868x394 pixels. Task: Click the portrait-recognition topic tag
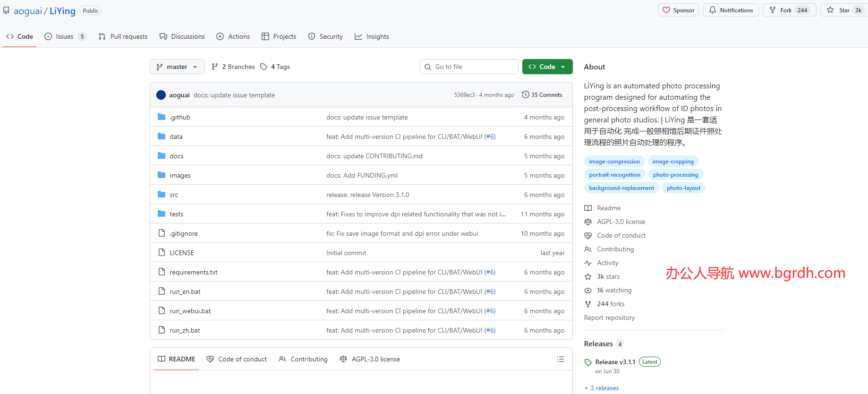pos(615,175)
